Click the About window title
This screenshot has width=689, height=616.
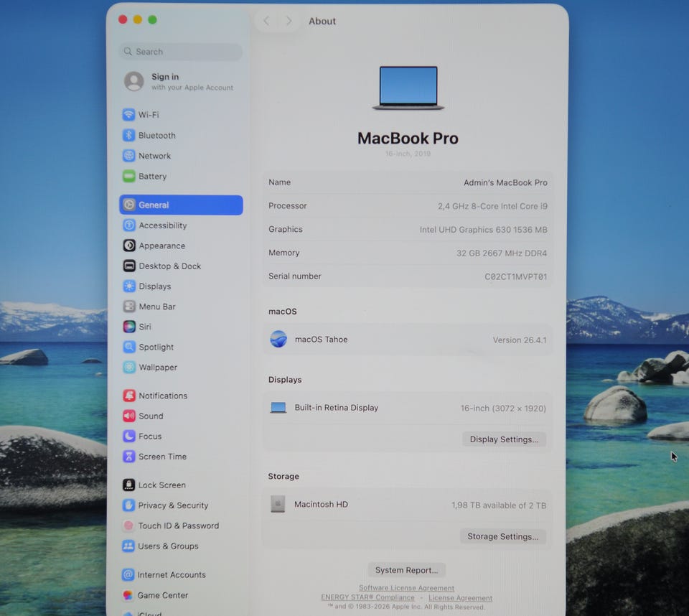[322, 21]
